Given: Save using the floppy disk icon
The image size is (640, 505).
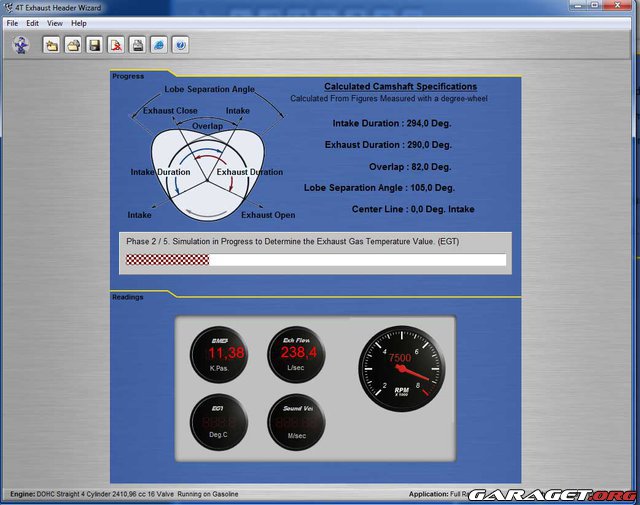Looking at the screenshot, I should coord(94,45).
